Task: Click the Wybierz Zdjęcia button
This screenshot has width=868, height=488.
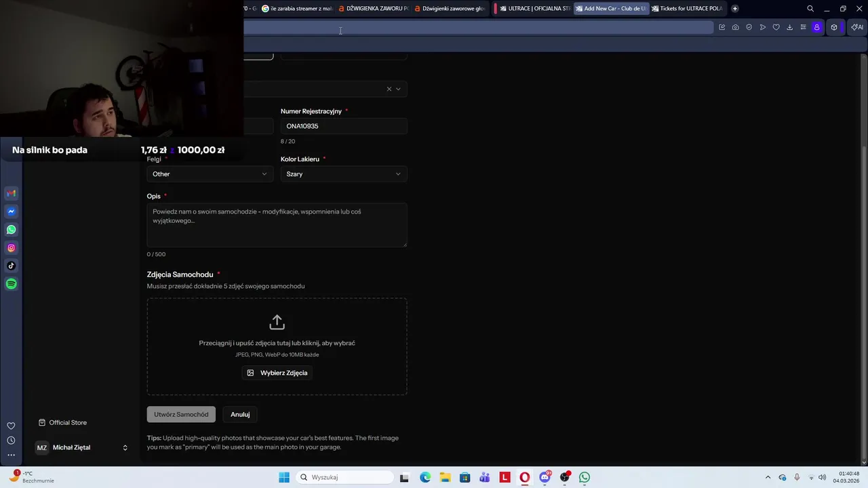Action: [x=277, y=373]
